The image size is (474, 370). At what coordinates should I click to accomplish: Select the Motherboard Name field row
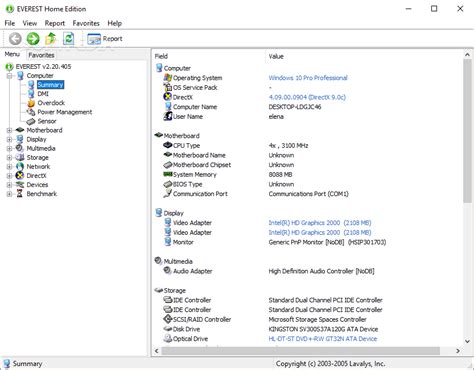199,155
